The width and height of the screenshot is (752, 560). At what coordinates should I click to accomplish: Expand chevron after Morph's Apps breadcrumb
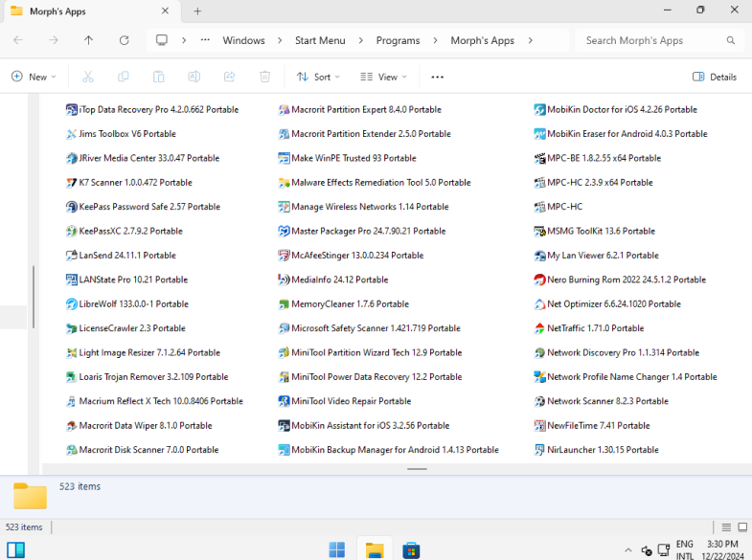point(531,41)
